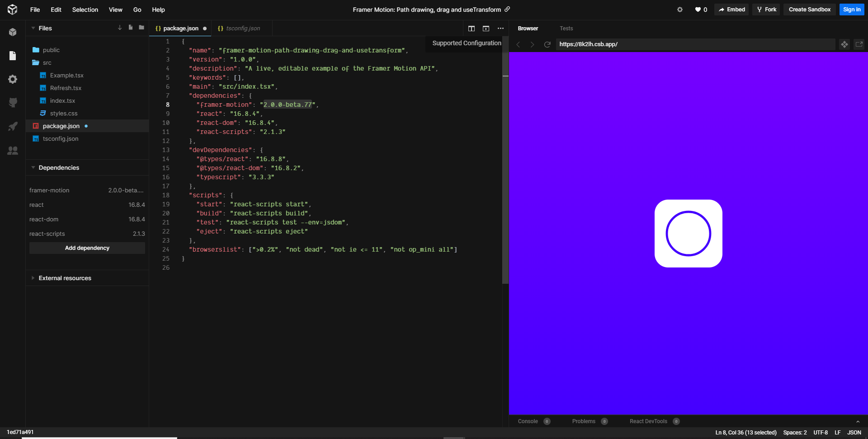This screenshot has width=868, height=439.
Task: Click the new folder icon in Files header
Action: [142, 28]
